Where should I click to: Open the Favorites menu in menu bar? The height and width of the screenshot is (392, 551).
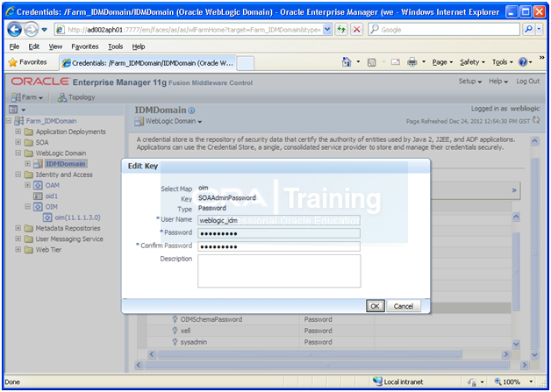click(x=85, y=46)
